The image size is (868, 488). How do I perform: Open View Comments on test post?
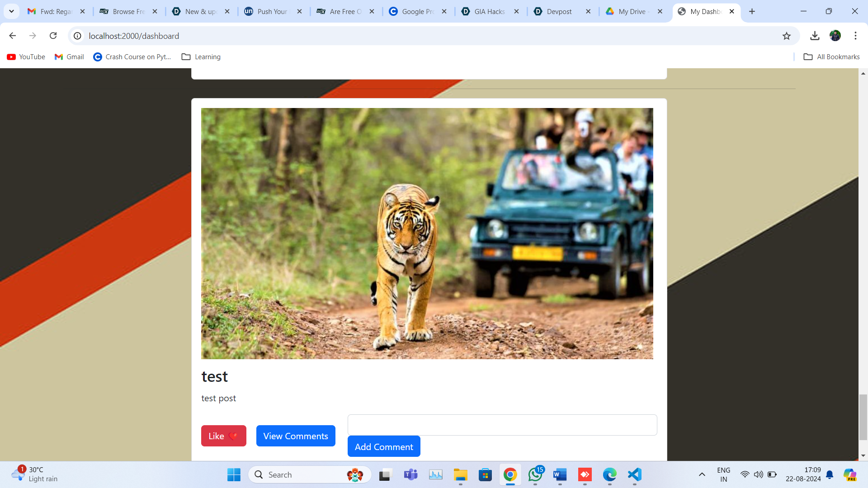point(296,436)
